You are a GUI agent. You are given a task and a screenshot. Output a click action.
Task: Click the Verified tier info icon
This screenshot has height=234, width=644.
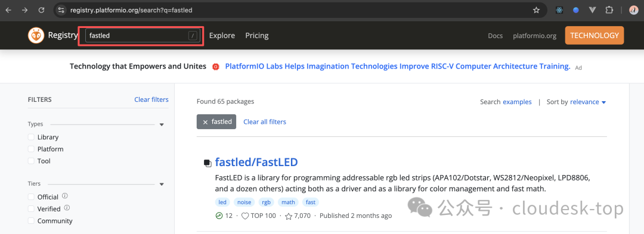67,208
